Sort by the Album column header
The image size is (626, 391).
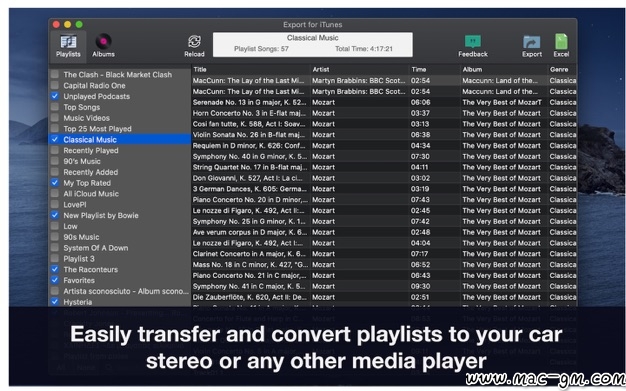pos(504,69)
